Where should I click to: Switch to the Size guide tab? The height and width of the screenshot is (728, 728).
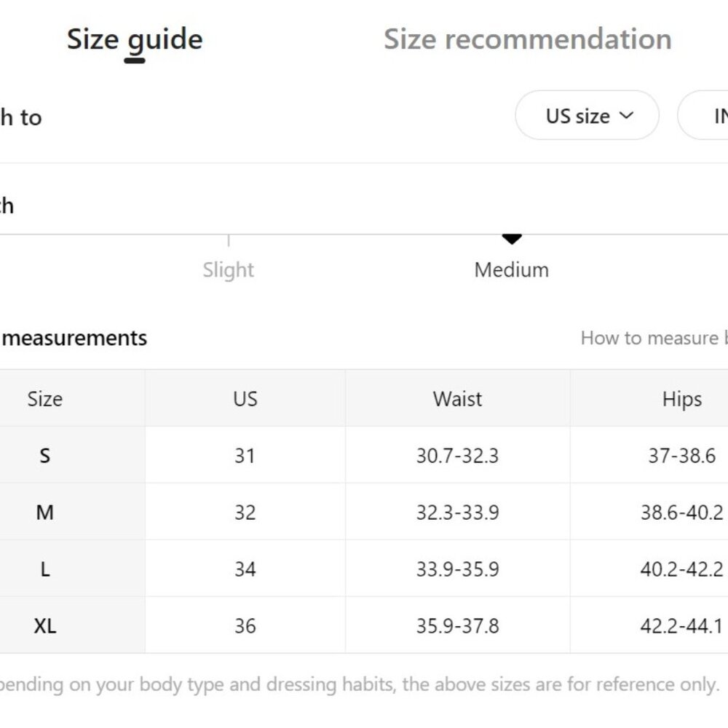[x=135, y=39]
